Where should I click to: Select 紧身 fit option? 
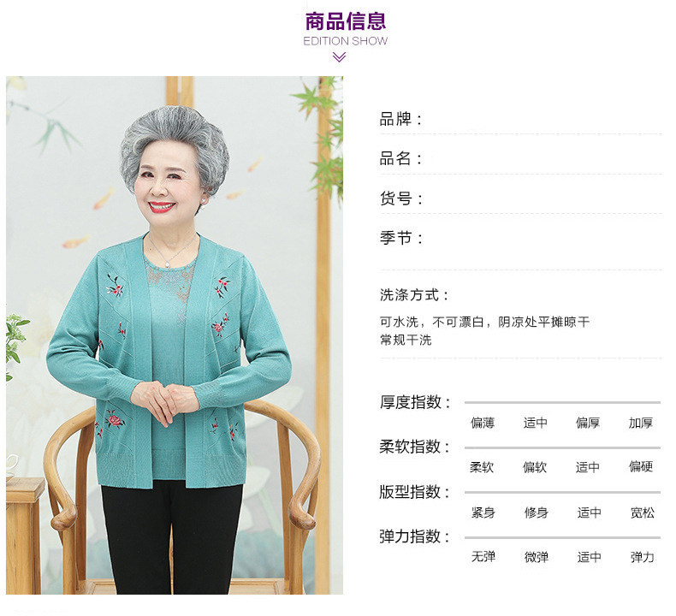coord(483,512)
